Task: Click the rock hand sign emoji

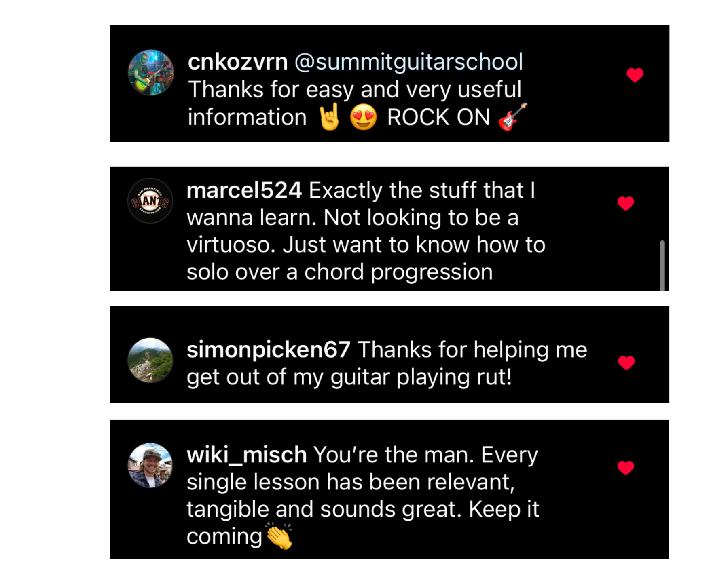Action: coord(329,117)
